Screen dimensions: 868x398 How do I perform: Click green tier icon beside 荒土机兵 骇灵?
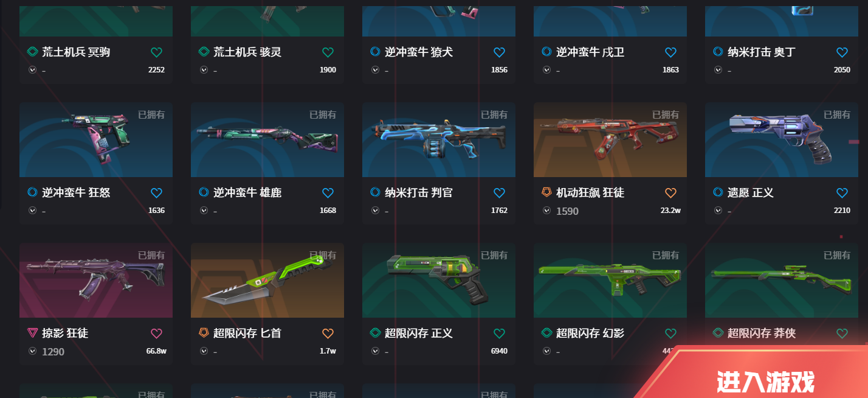[204, 52]
